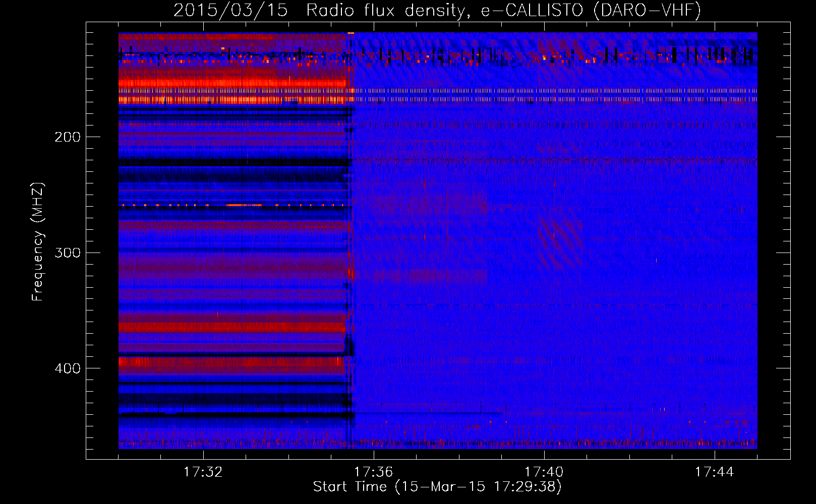Click the "Frequency (MHZ)" axis label
Screen dimensions: 816x504
pyautogui.click(x=38, y=241)
